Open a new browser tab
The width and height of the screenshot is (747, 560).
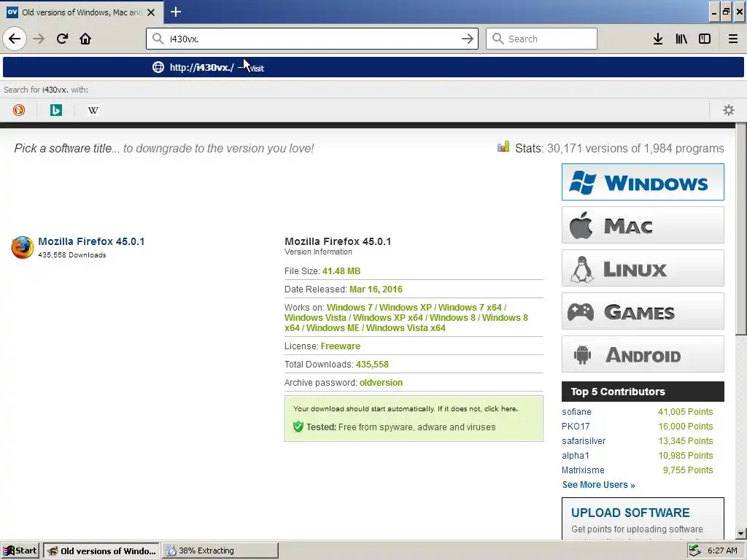click(x=175, y=12)
